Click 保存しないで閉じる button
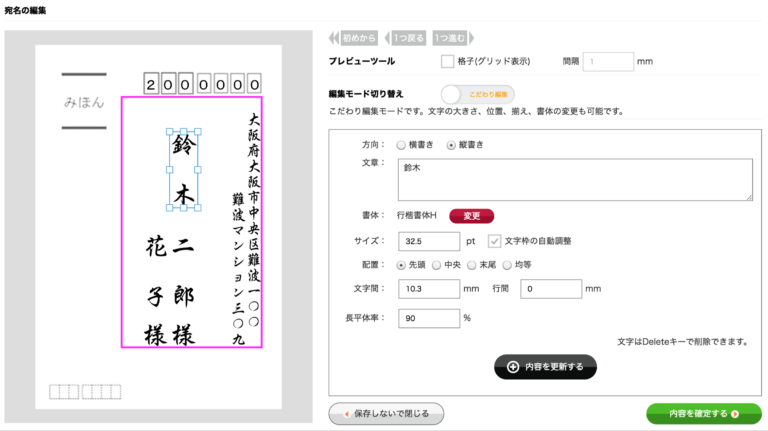 tap(386, 412)
